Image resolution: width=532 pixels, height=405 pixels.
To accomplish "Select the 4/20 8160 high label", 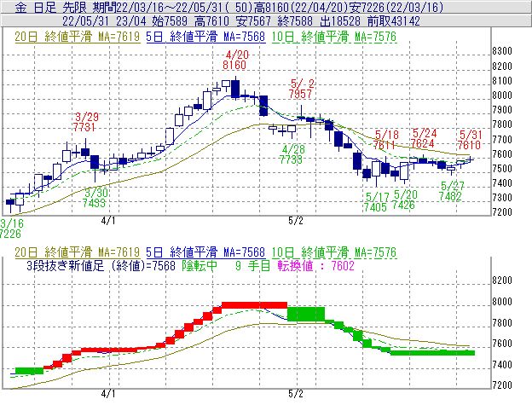I will point(236,60).
